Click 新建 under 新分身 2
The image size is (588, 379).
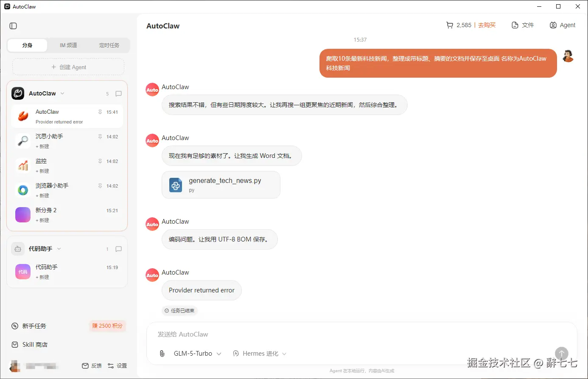click(x=42, y=220)
